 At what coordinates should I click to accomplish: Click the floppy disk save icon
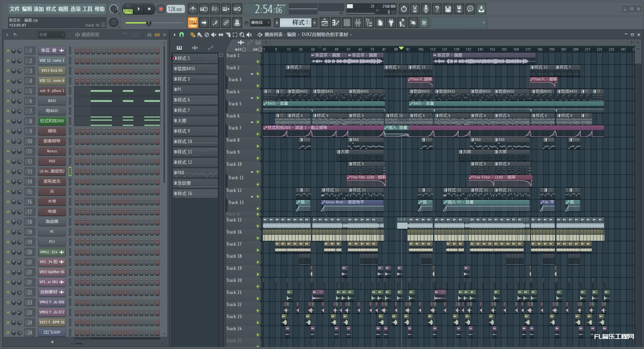coord(448,9)
